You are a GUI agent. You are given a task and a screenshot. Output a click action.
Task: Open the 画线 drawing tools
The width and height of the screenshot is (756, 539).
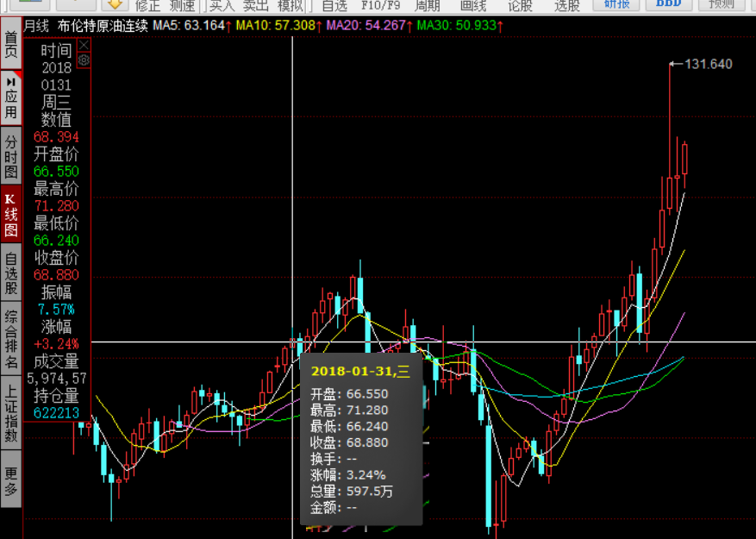[x=473, y=6]
